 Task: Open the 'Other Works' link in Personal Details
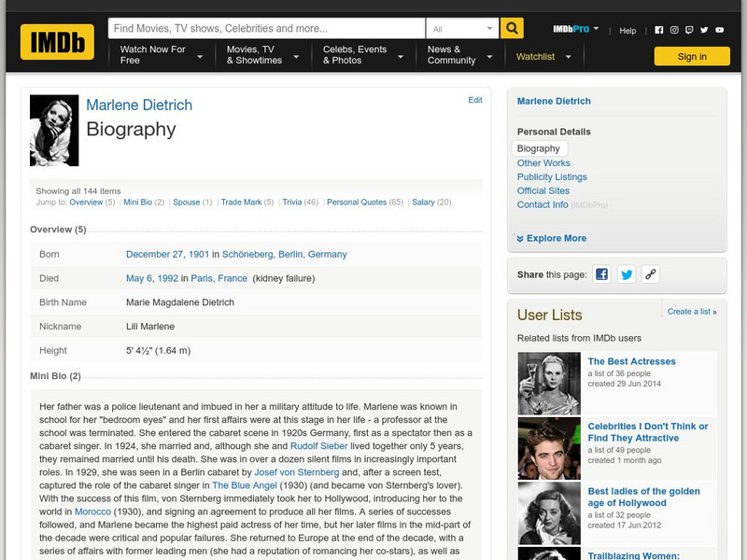pos(543,161)
